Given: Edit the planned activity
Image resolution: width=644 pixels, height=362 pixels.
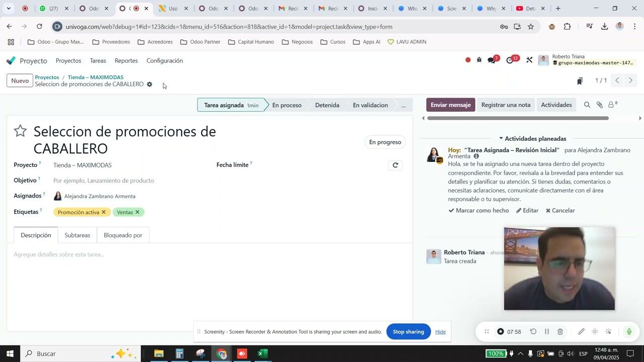Looking at the screenshot, I should (x=527, y=211).
